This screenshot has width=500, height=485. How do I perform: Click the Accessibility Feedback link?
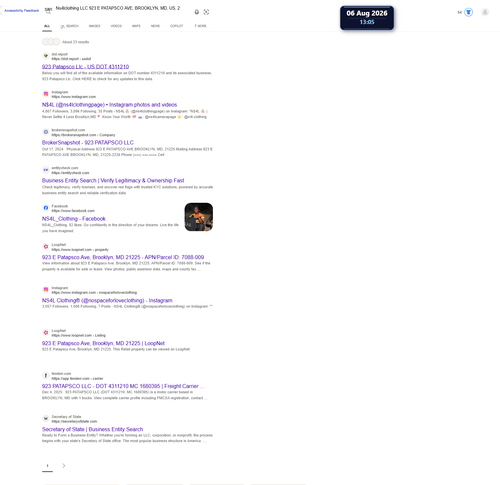(22, 11)
